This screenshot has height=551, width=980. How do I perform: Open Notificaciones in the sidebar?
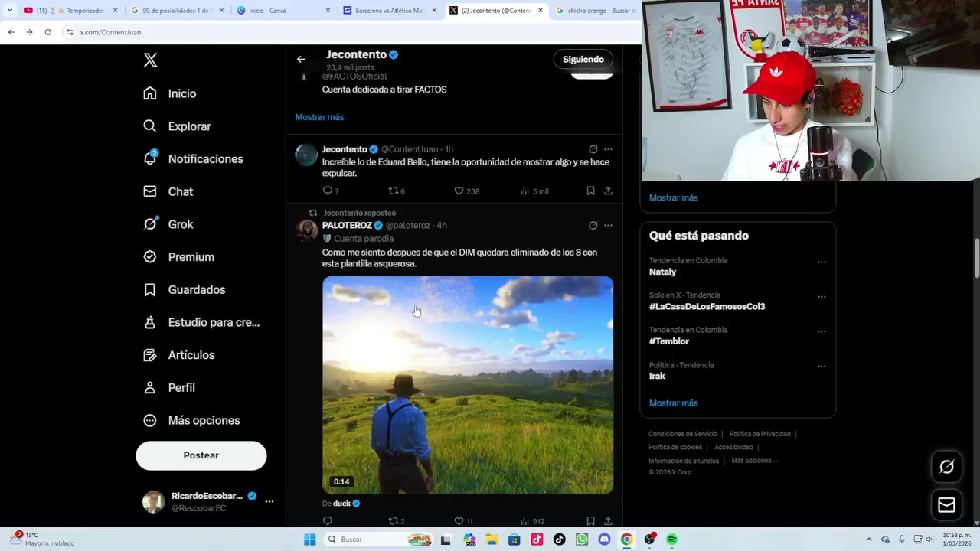193,158
